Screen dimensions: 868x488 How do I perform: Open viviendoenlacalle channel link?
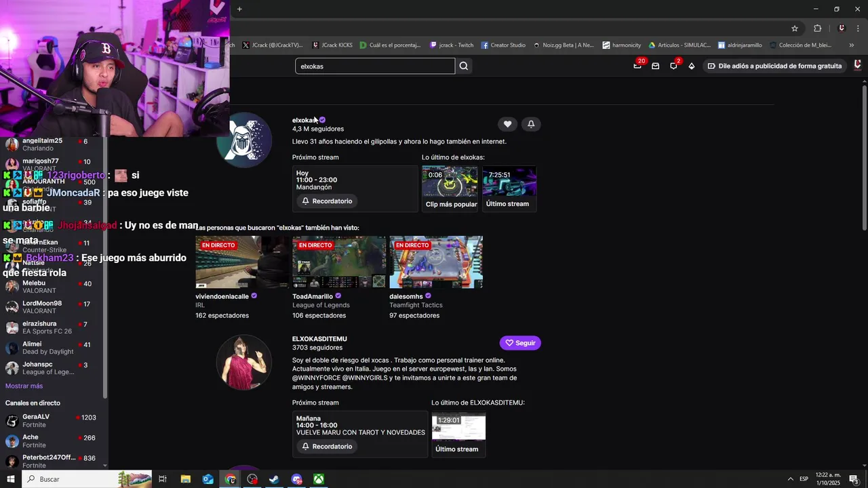point(222,296)
